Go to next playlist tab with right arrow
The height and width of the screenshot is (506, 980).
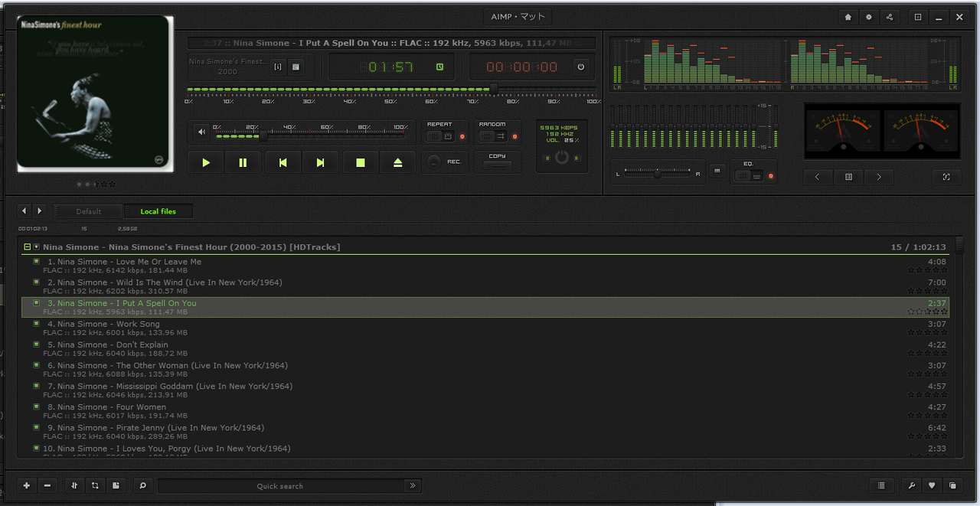[x=40, y=211]
